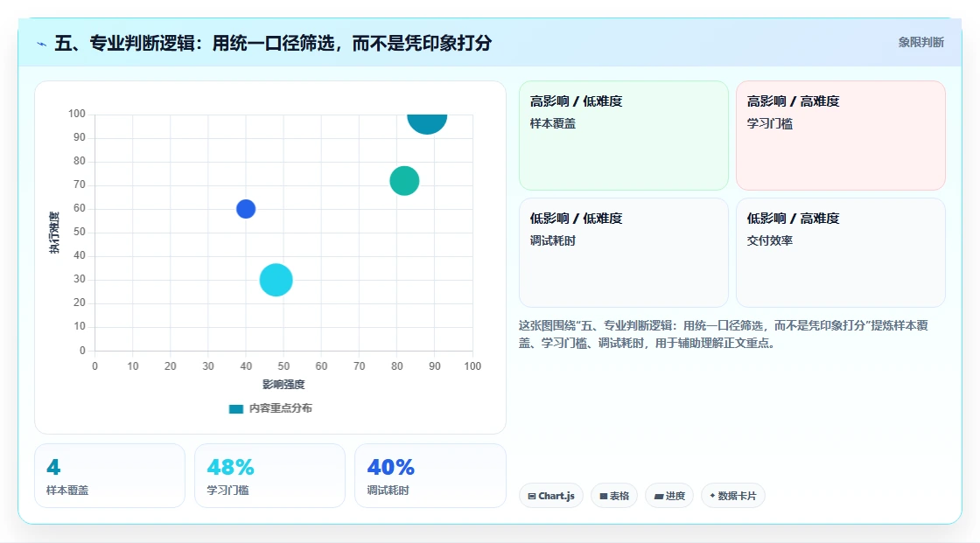
Task: Click the lightning icon beside the section title
Action: 42,44
